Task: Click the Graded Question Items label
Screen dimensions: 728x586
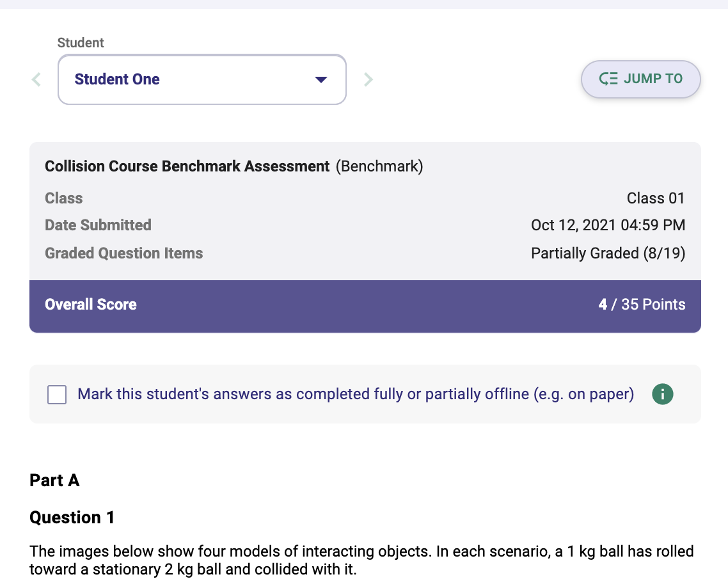Action: [x=124, y=253]
